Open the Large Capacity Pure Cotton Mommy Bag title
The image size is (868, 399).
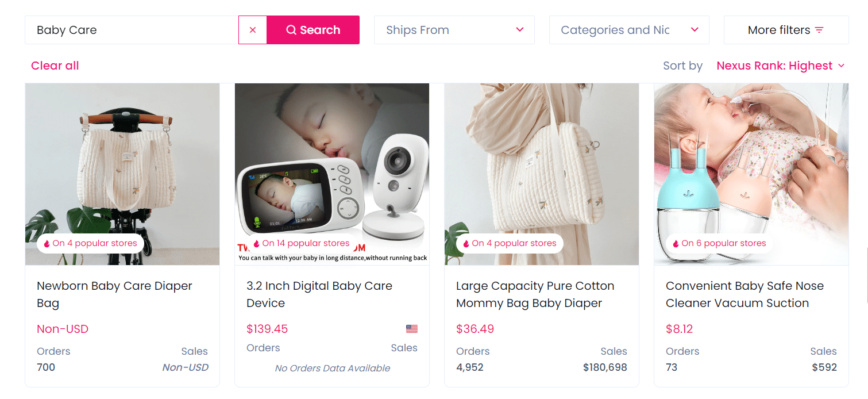point(535,294)
